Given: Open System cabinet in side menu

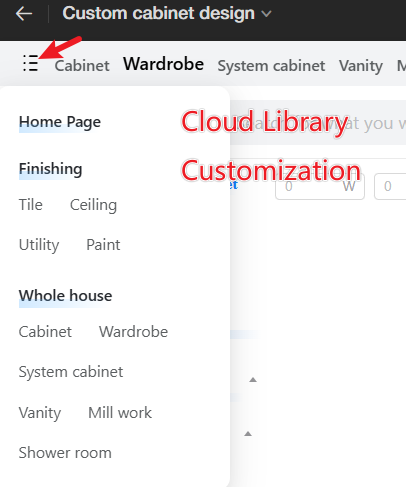Looking at the screenshot, I should (71, 372).
